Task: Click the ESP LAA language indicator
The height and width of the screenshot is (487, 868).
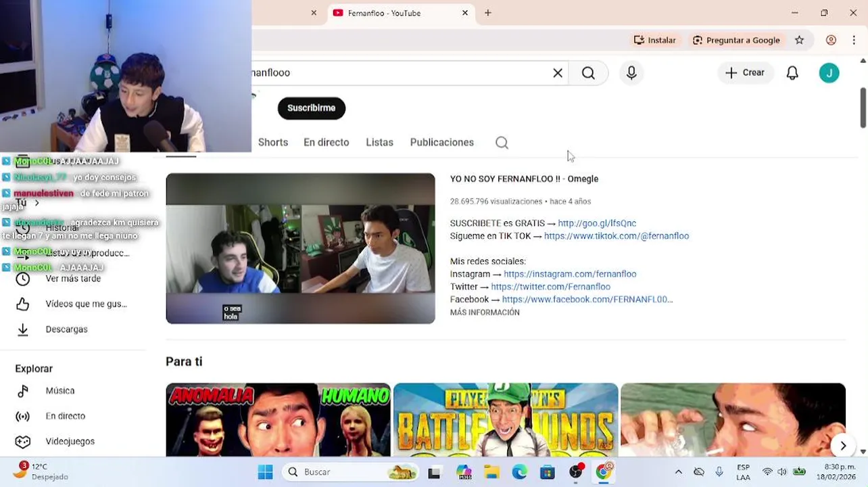Action: [x=743, y=472]
